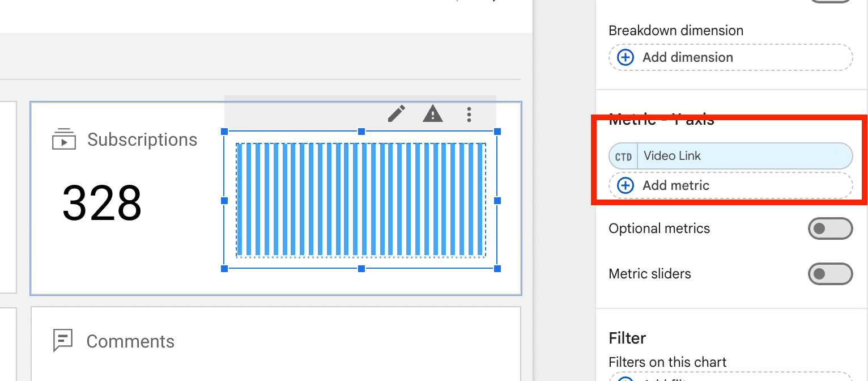Click the warning triangle icon
Viewport: 868px width, 381px height.
point(433,114)
